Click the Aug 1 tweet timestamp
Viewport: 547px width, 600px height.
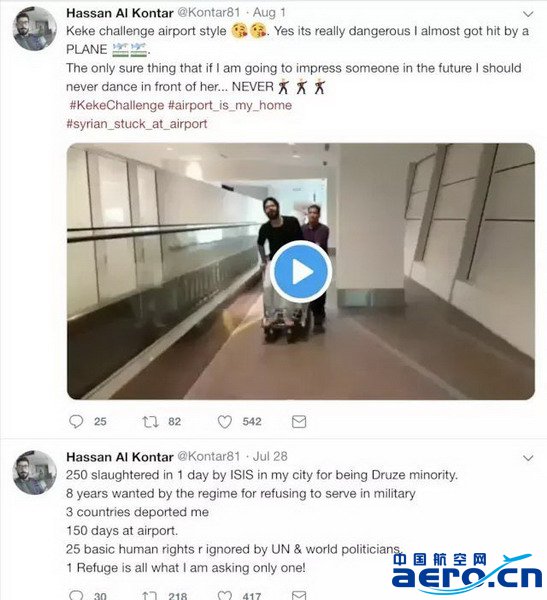[269, 13]
